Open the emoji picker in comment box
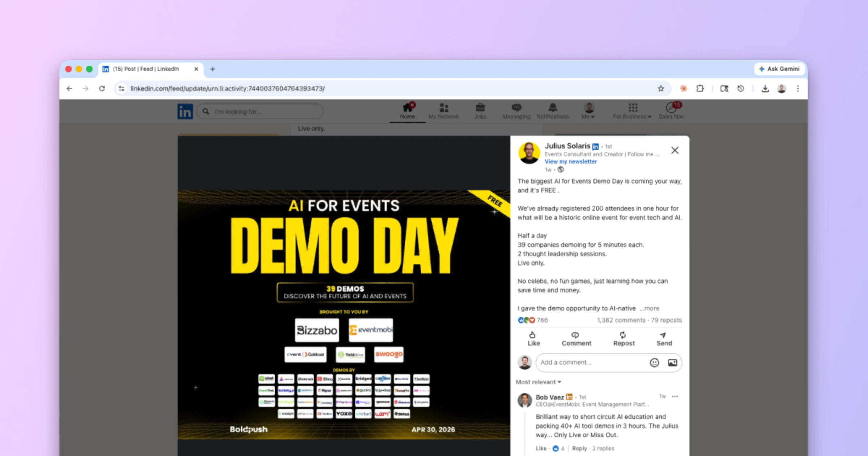 click(x=654, y=363)
